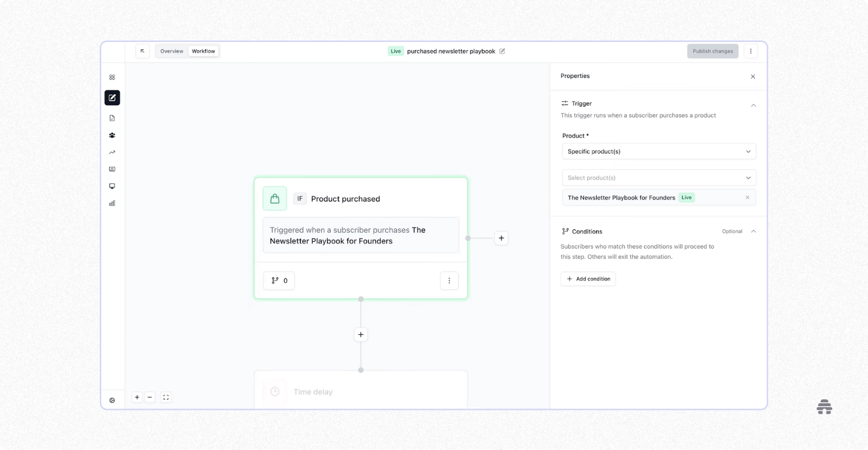Image resolution: width=868 pixels, height=450 pixels.
Task: Open the apps grid icon in sidebar
Action: pos(112,77)
